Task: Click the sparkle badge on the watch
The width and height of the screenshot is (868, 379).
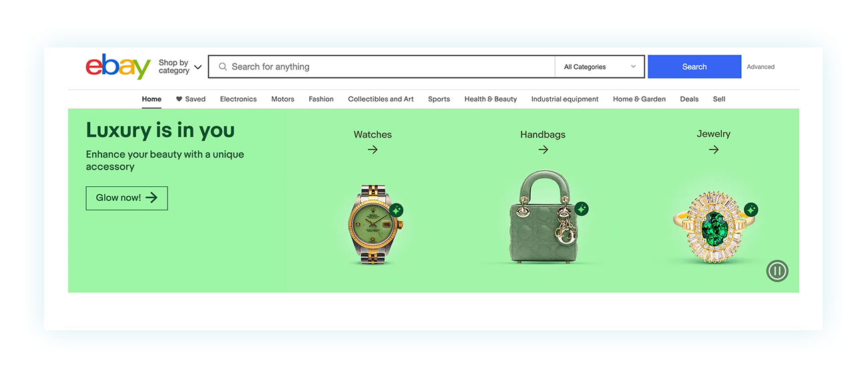Action: tap(397, 210)
